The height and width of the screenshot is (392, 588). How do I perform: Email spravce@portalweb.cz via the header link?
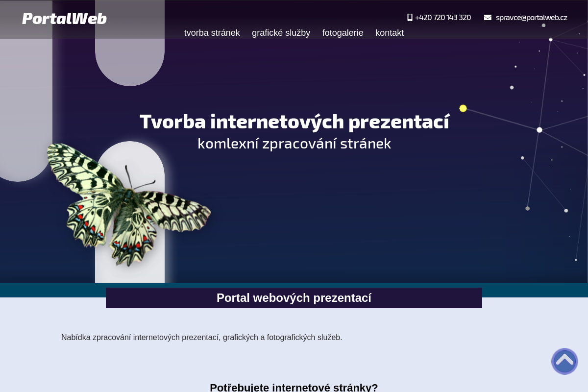tap(531, 17)
